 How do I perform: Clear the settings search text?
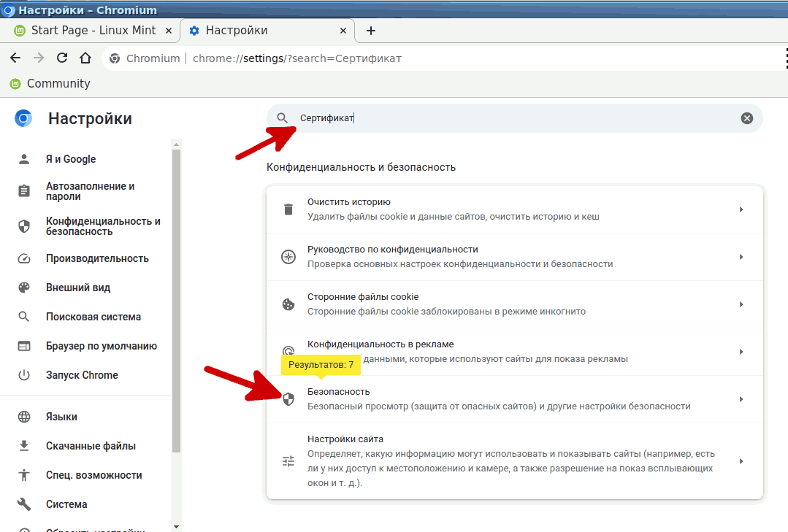(x=747, y=118)
